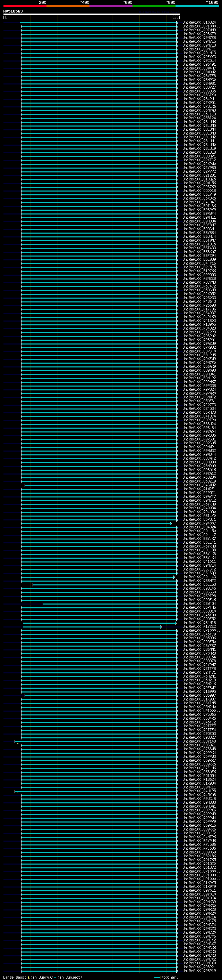
Task: Select hit label UniRef100_B9RWF4
Action: (199, 214)
